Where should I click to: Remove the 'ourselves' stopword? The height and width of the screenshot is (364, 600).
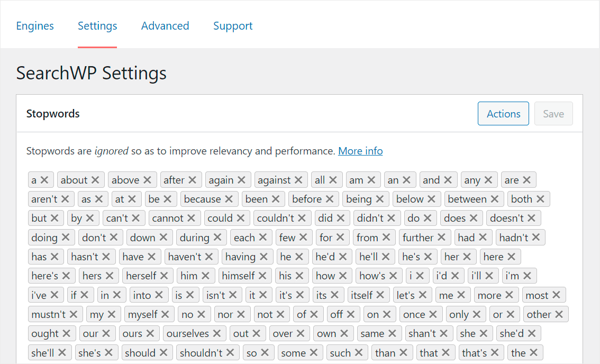216,333
